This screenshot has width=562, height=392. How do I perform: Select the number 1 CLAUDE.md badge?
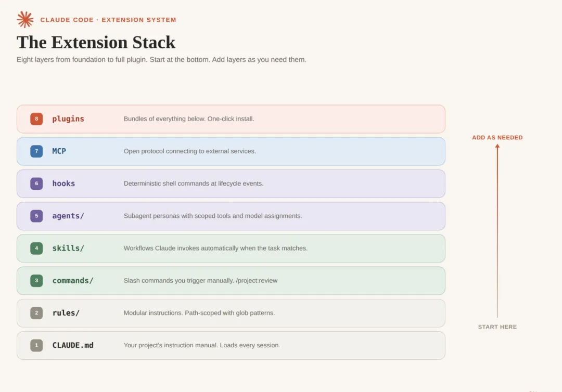[x=36, y=345]
